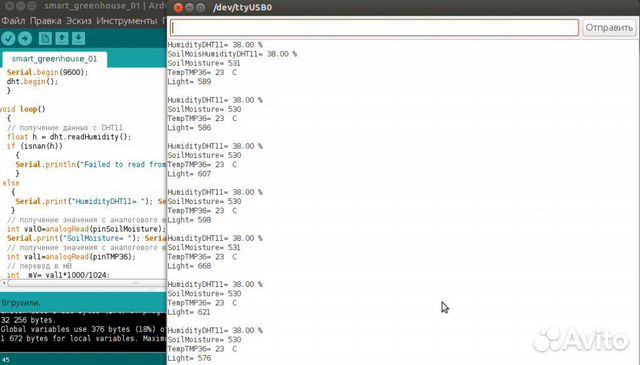Click the 'SoilMoisHumidityDHT11= 38.00 %' output line
Screen dimensions: 640x365
(232, 54)
